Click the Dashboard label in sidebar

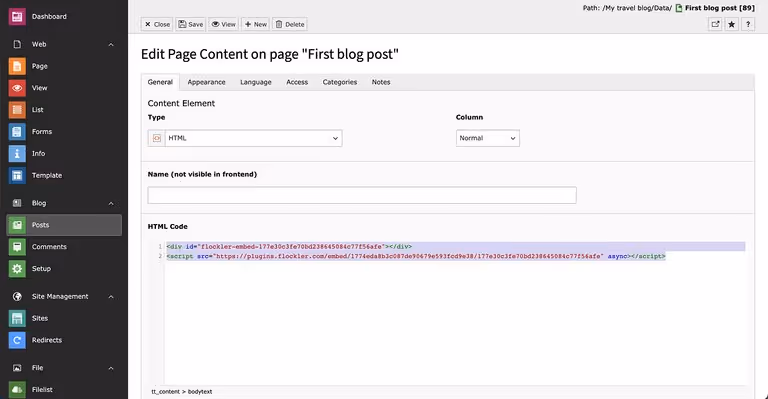(49, 17)
